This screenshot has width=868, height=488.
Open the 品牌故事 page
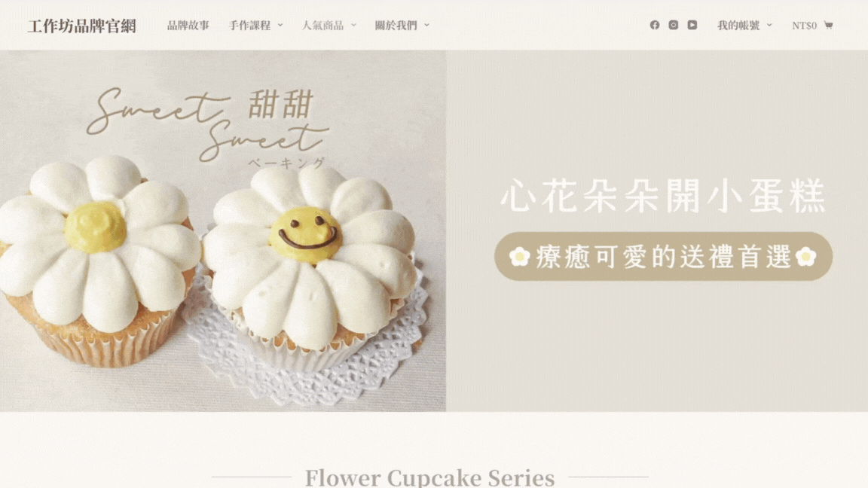point(188,26)
